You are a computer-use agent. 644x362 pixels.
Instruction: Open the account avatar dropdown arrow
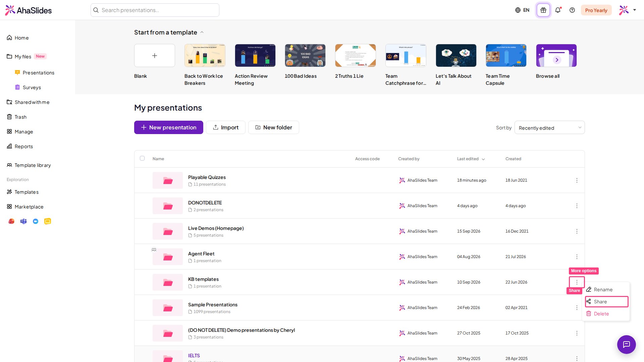[635, 10]
